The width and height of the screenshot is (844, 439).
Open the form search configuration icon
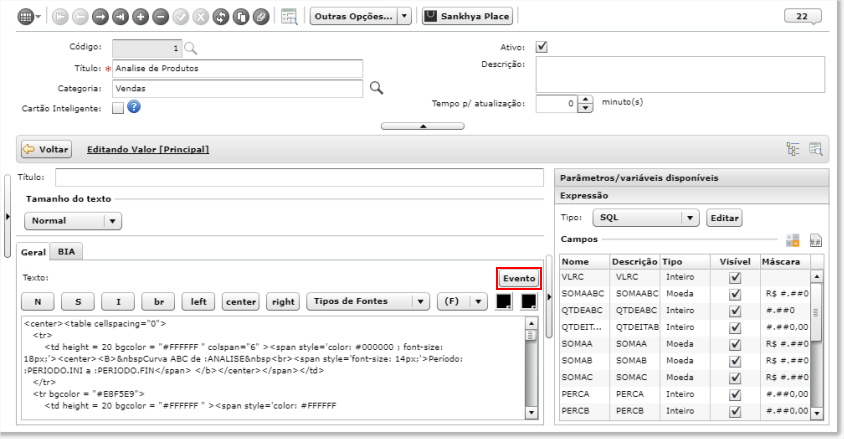(289, 17)
